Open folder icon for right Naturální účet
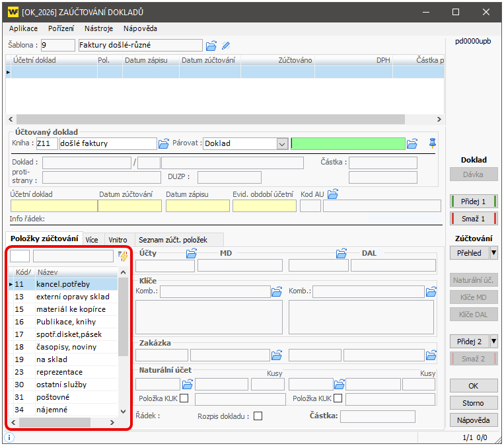 click(339, 385)
